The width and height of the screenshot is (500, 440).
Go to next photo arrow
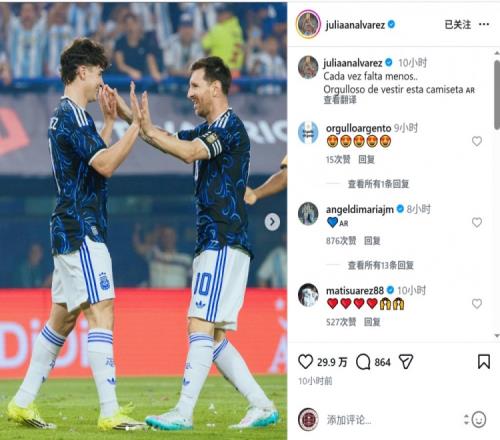click(x=272, y=222)
